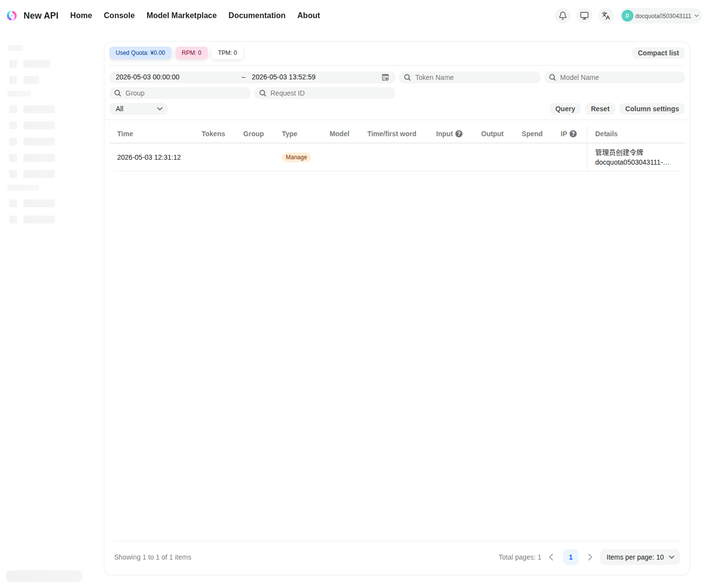Go to next page arrow

[x=590, y=557]
